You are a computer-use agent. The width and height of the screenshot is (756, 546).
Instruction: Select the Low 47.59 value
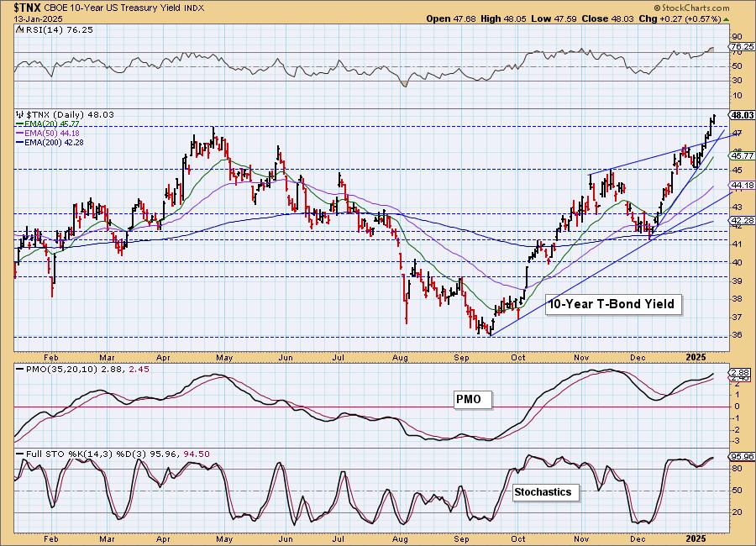click(553, 18)
